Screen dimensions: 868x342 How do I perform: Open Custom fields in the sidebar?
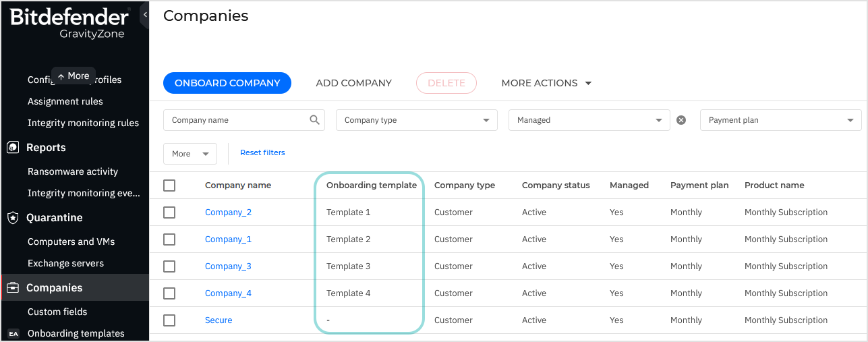click(57, 312)
